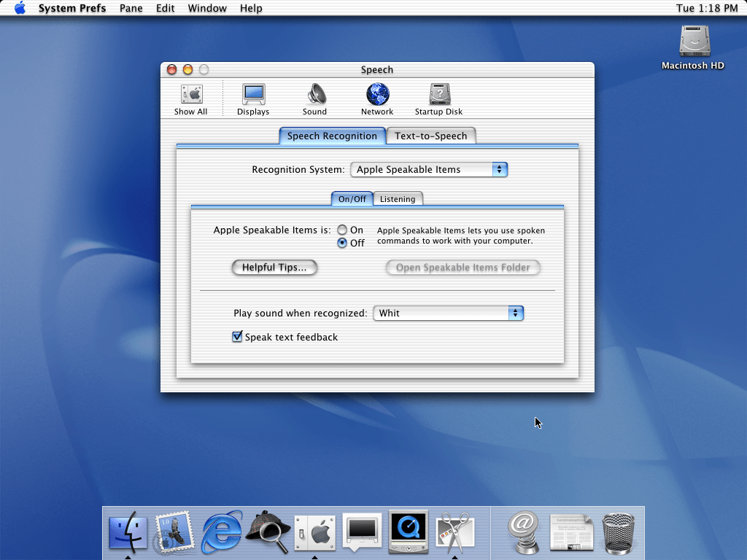Select the Off radio button
747x560 pixels.
342,244
